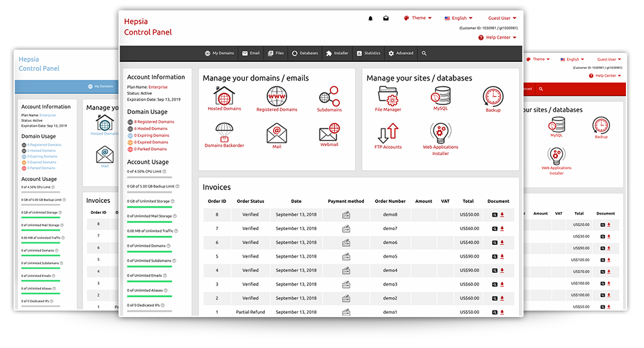644x348 pixels.
Task: Open the Statistics menu item
Action: 368,53
